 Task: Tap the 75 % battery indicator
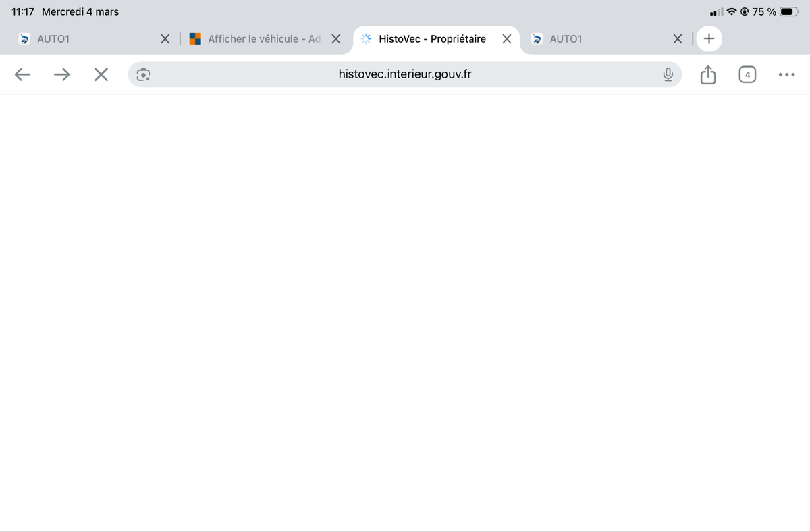coord(776,11)
